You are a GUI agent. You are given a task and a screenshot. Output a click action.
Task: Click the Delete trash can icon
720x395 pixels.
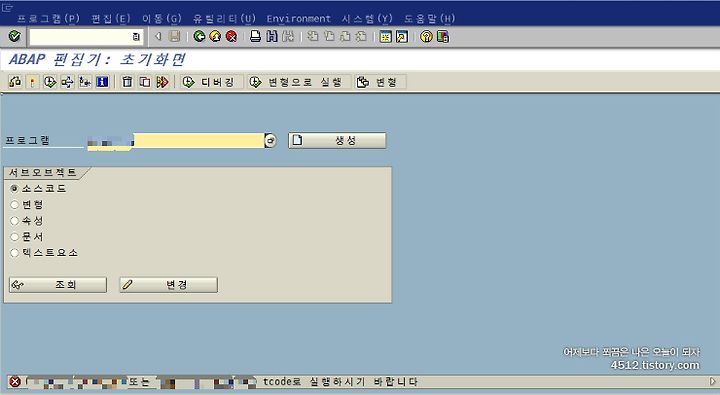127,82
